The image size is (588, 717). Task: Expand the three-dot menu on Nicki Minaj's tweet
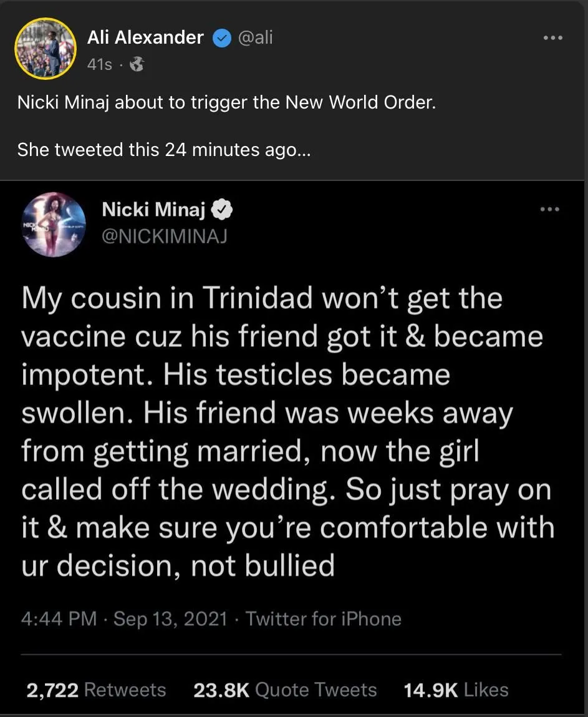[549, 210]
